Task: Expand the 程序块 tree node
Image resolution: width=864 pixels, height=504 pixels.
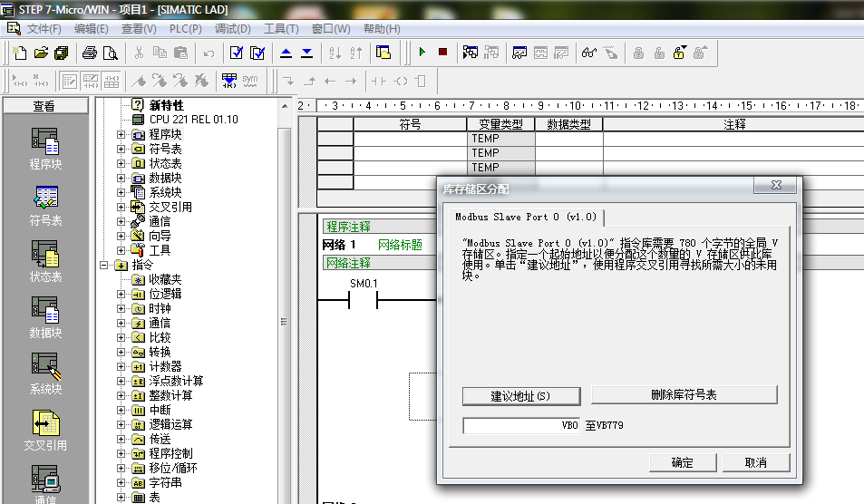Action: pyautogui.click(x=121, y=135)
